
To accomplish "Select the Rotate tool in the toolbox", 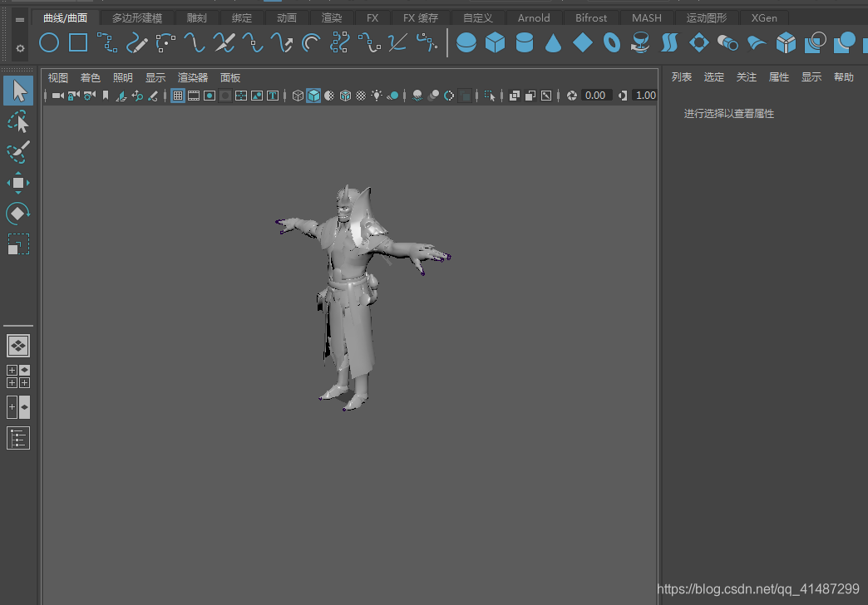I will point(18,214).
